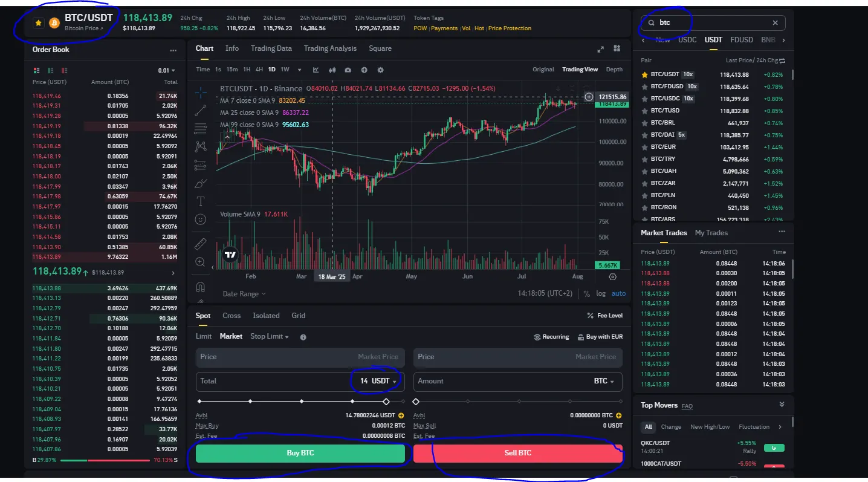Open chart settings gear icon
This screenshot has width=868, height=482.
tap(380, 70)
